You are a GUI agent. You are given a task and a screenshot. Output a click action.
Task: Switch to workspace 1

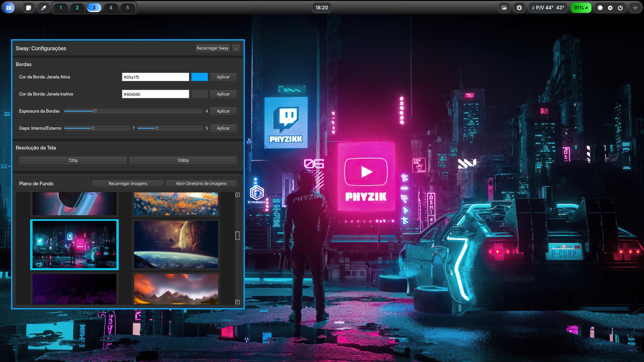click(61, 7)
